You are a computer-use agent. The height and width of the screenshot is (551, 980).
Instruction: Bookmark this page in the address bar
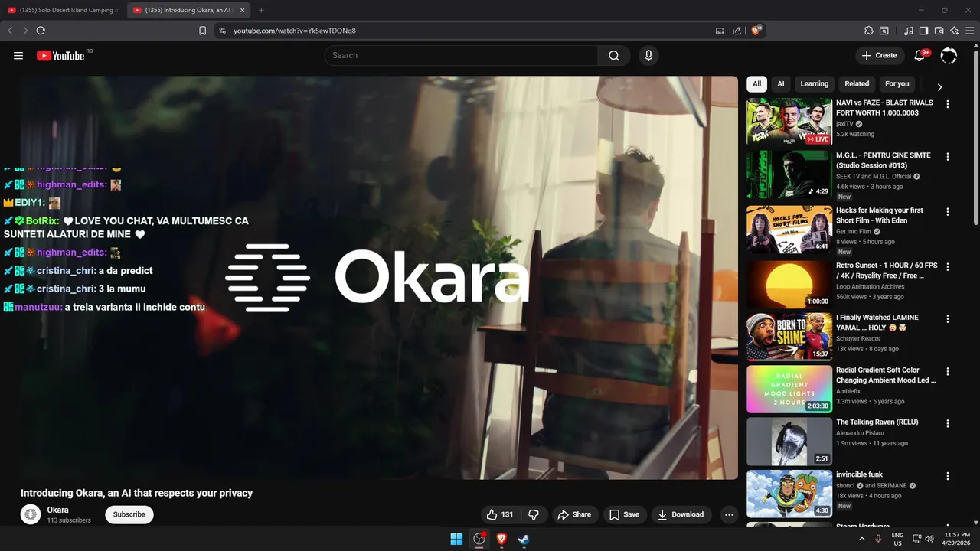[x=202, y=31]
